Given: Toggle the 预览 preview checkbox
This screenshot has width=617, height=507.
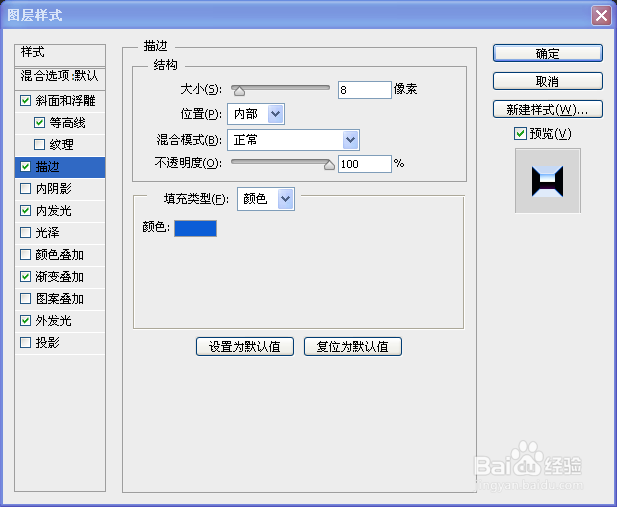Looking at the screenshot, I should [x=520, y=134].
